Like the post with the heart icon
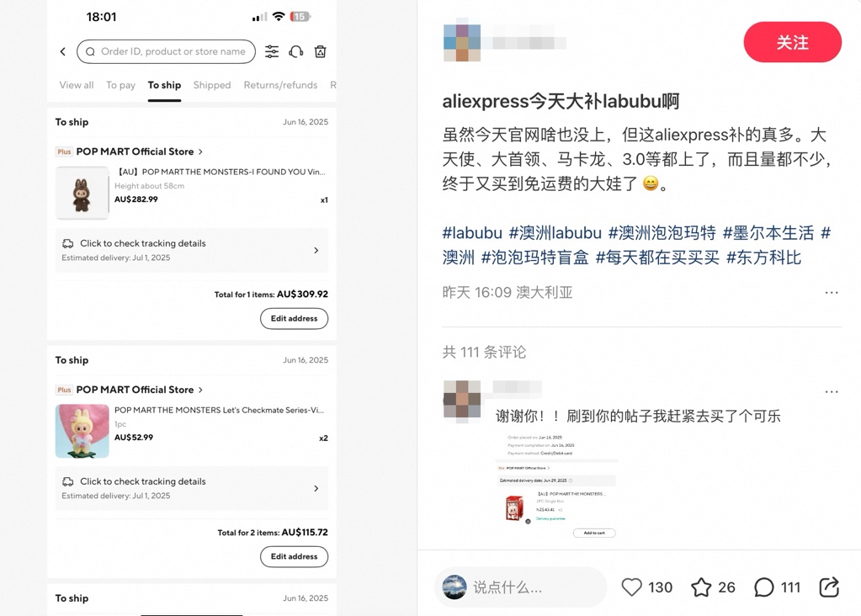The image size is (861, 616). coord(631,587)
